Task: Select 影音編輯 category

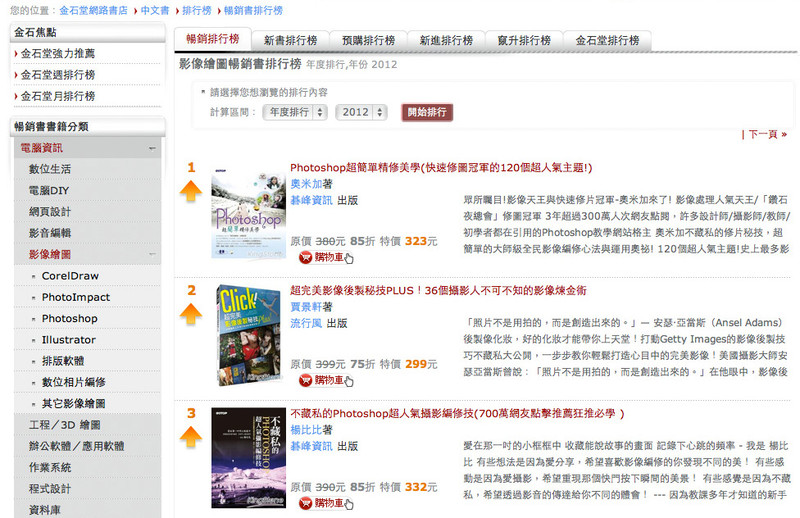Action: point(50,233)
